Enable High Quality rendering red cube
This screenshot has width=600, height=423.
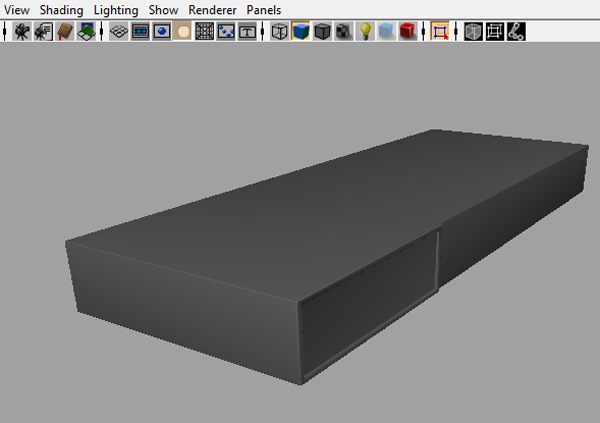[x=408, y=31]
